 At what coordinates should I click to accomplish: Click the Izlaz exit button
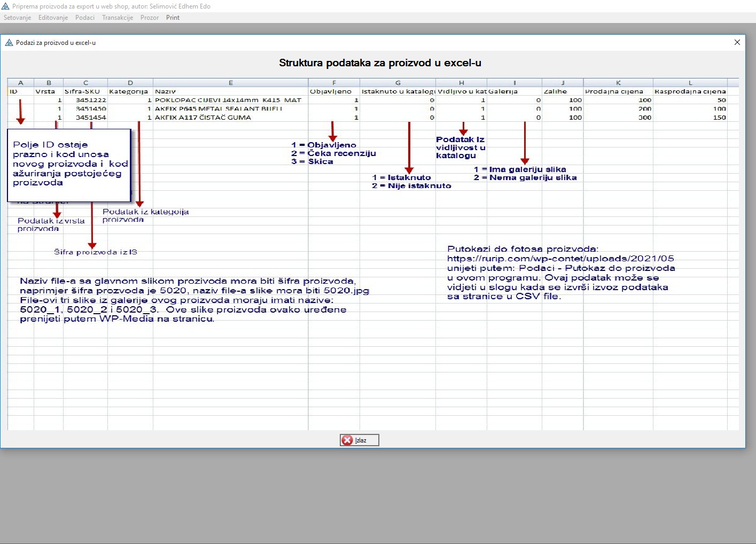359,440
